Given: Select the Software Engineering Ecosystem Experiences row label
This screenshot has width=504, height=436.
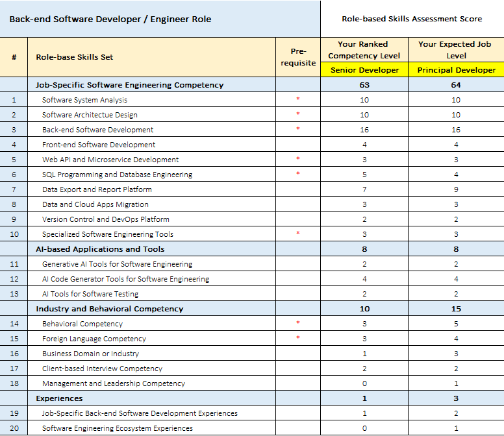Looking at the screenshot, I should (117, 428).
